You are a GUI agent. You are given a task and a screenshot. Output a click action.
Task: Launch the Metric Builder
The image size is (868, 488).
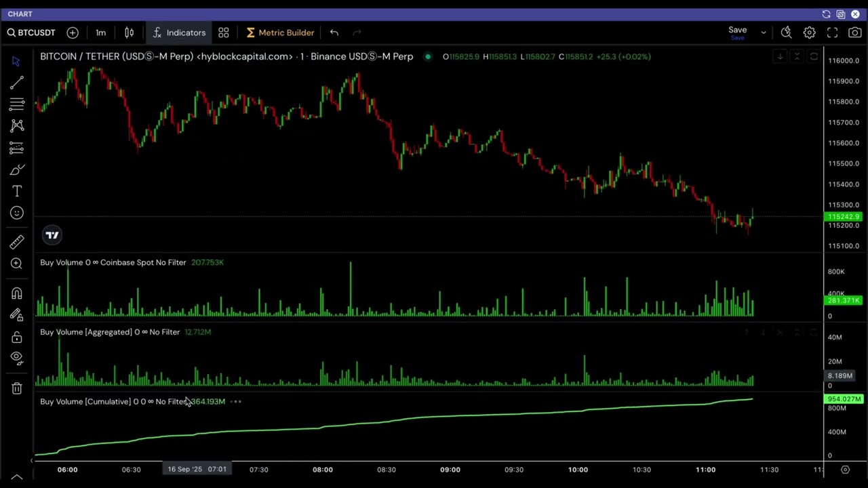coord(280,33)
